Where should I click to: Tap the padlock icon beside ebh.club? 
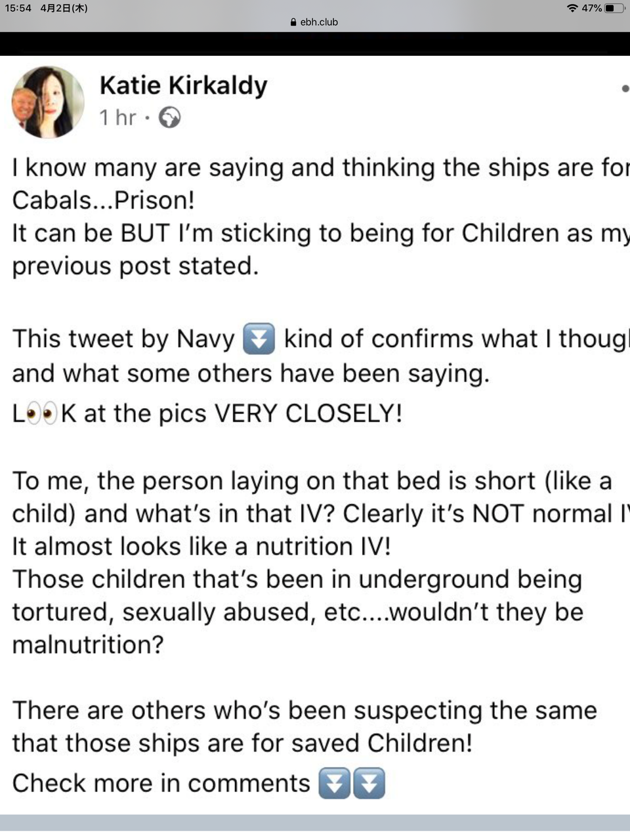293,22
